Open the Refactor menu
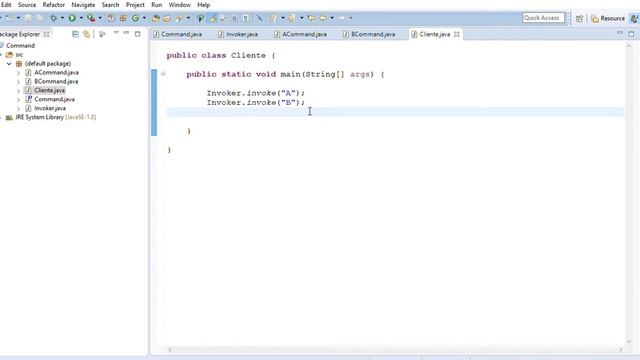Viewport: 640px width, 360px height. pyautogui.click(x=53, y=5)
